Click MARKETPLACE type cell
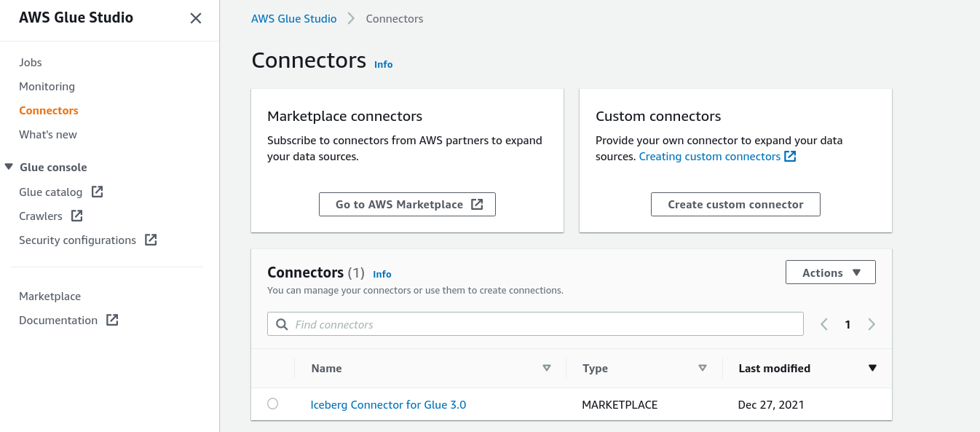This screenshot has width=980, height=432. pos(620,405)
